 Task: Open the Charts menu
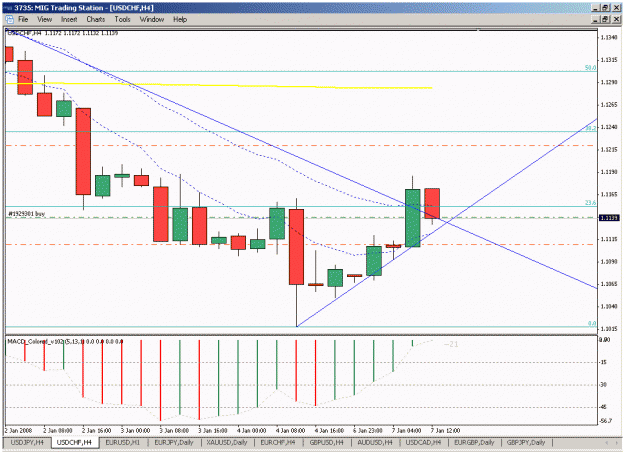pyautogui.click(x=96, y=19)
